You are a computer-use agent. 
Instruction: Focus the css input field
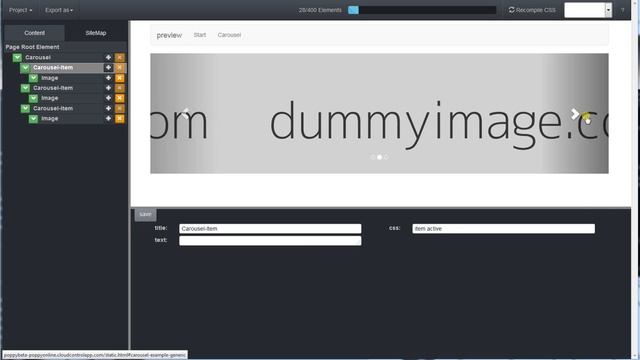(503, 229)
